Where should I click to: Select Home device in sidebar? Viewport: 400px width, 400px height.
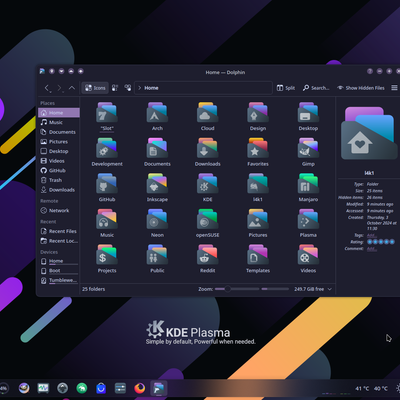(x=59, y=261)
